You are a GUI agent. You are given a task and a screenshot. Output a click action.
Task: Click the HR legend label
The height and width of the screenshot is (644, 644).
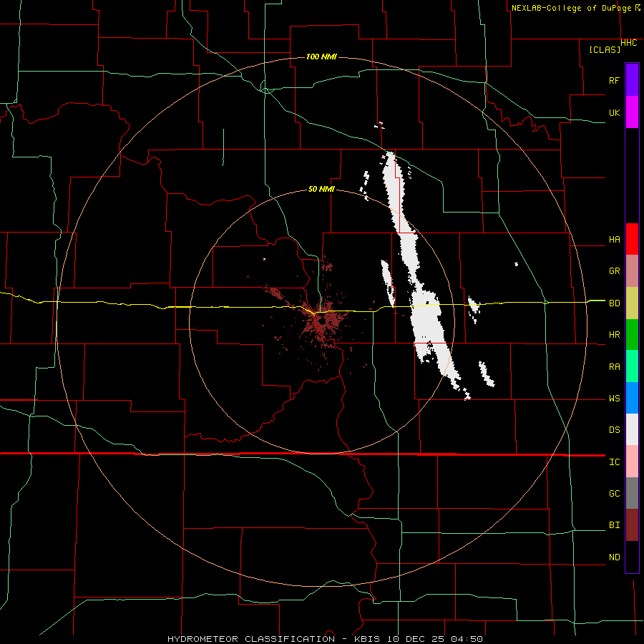614,335
